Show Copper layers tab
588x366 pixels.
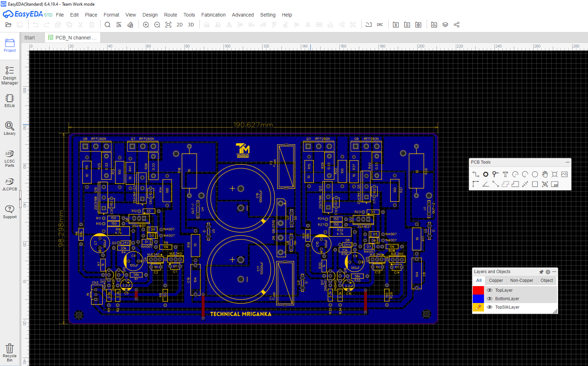click(x=496, y=280)
